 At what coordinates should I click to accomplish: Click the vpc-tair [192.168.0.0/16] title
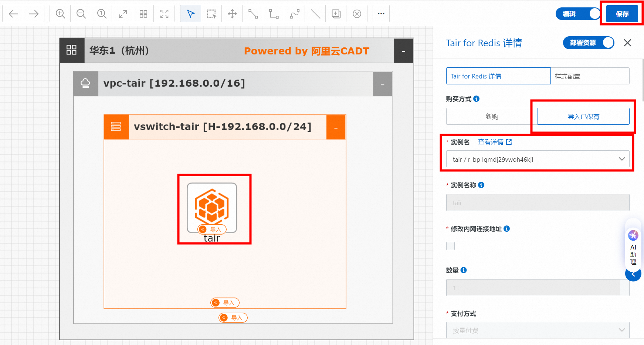point(174,83)
